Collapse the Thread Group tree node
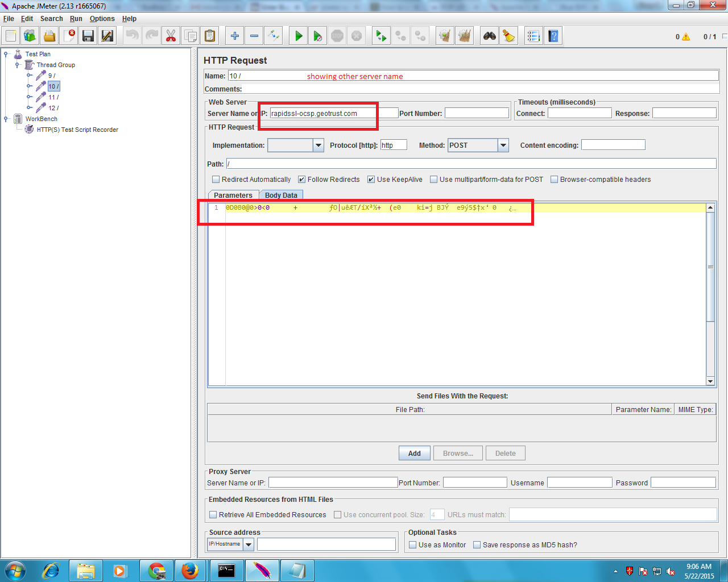Viewport: 728px width, 582px height. point(17,65)
